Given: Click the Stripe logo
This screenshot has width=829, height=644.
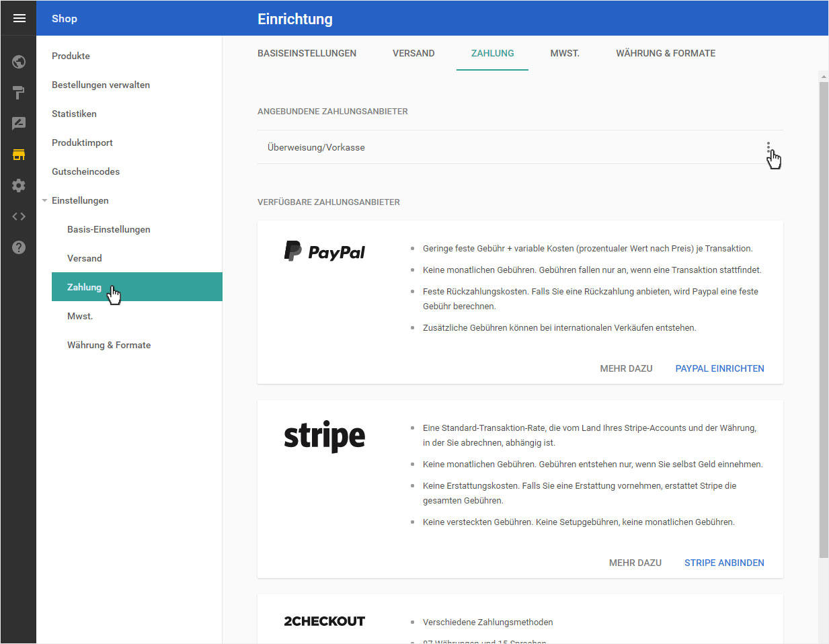Looking at the screenshot, I should click(x=325, y=436).
